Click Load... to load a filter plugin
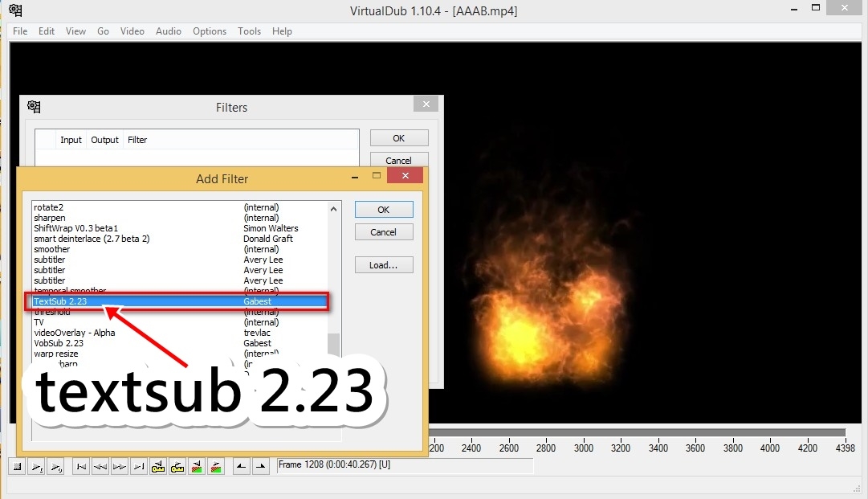Image resolution: width=868 pixels, height=499 pixels. (x=384, y=264)
